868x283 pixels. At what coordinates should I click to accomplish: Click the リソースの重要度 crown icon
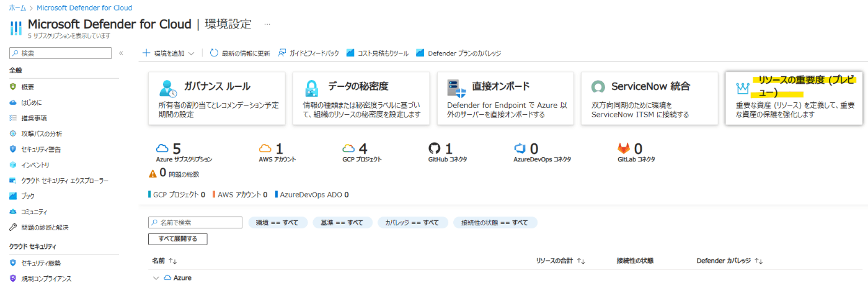pyautogui.click(x=742, y=88)
